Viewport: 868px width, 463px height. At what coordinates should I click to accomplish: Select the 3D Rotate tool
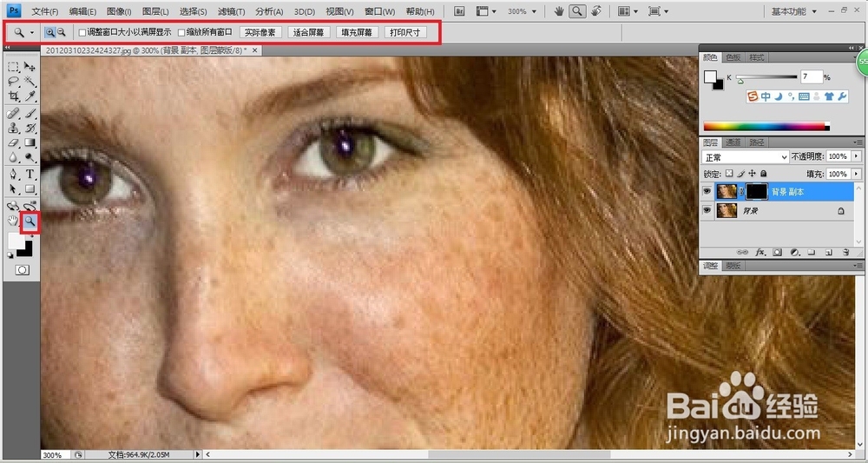coord(13,206)
